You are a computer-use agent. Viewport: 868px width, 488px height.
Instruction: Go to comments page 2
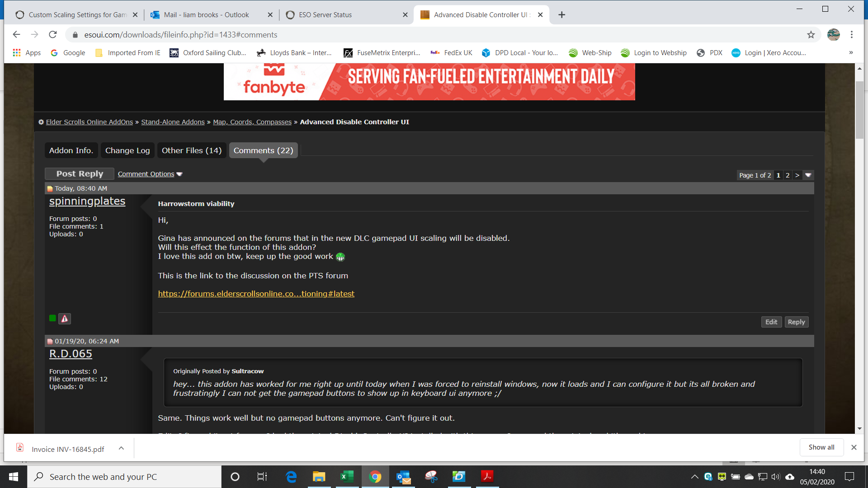pos(788,175)
